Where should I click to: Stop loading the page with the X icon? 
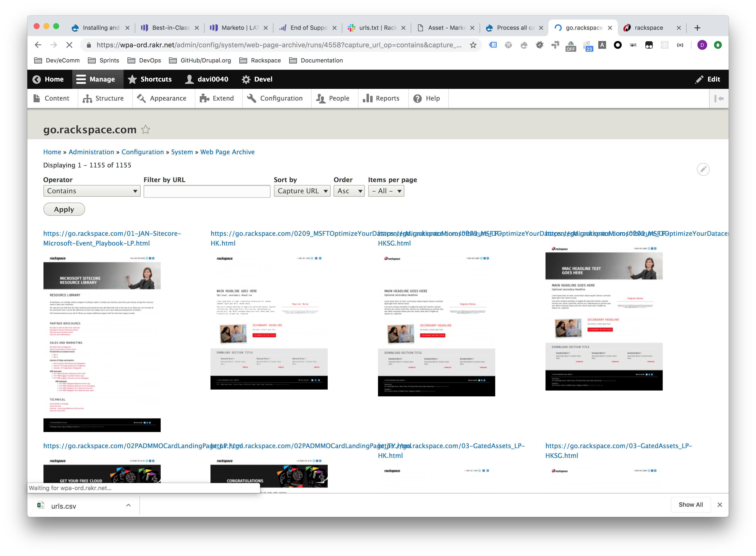69,45
